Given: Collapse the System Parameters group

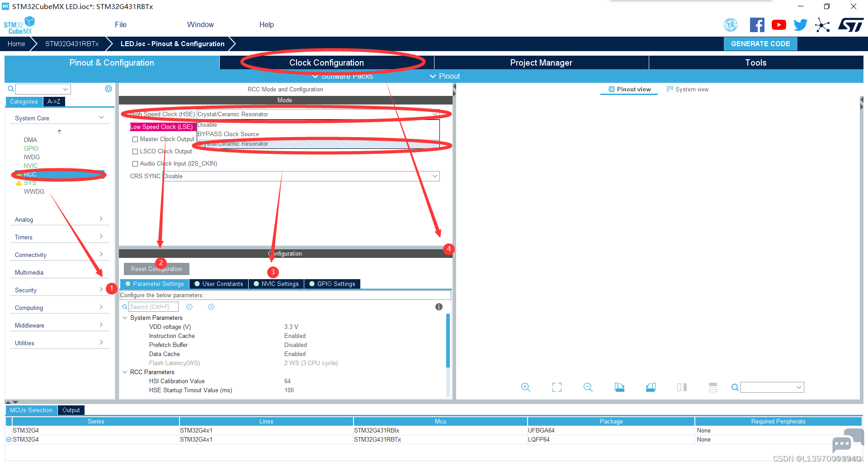Looking at the screenshot, I should click(125, 318).
